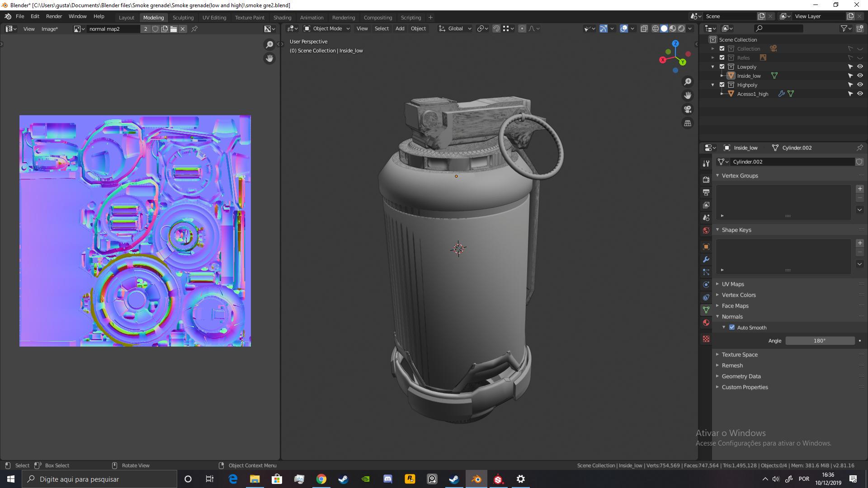
Task: Click the image editor pan hand icon
Action: point(269,58)
